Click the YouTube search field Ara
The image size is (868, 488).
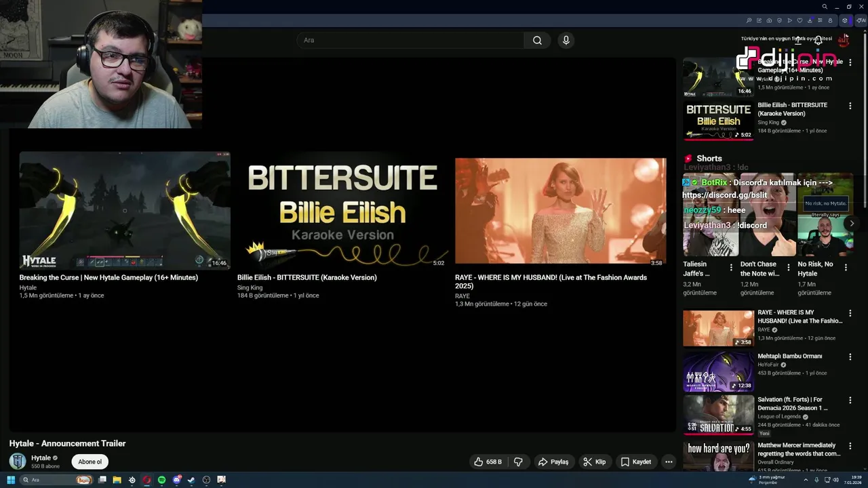click(x=410, y=40)
